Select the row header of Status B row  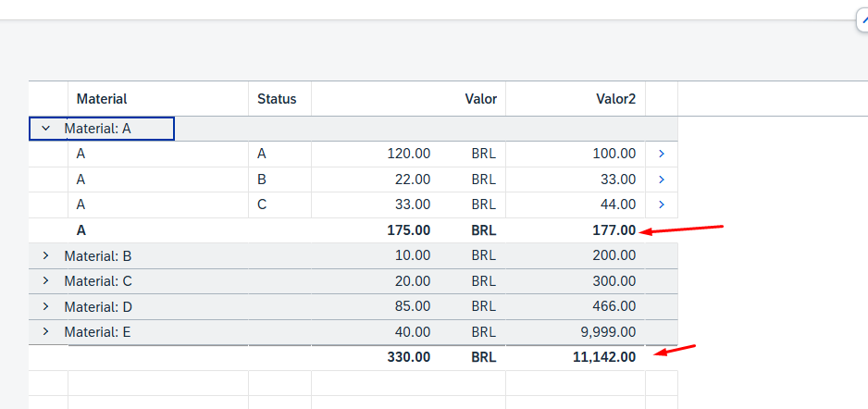(48, 180)
